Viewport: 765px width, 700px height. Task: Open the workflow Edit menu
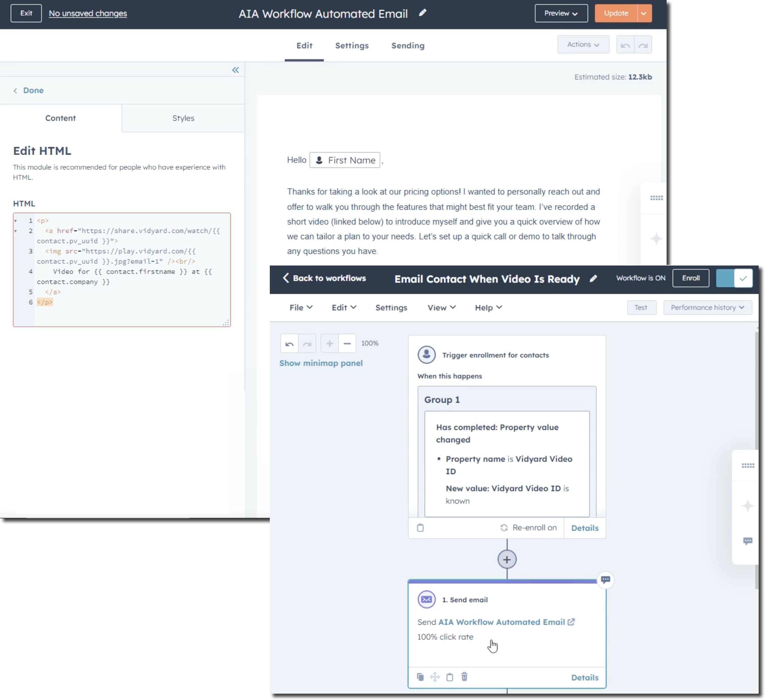(x=344, y=307)
